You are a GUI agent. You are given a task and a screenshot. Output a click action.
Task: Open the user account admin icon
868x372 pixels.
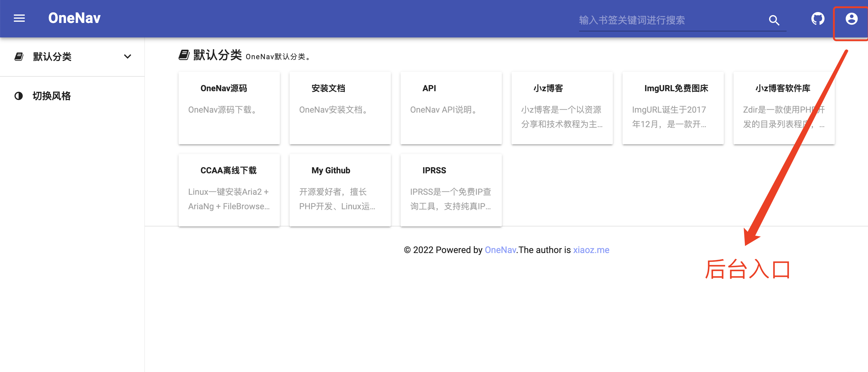[x=851, y=18]
